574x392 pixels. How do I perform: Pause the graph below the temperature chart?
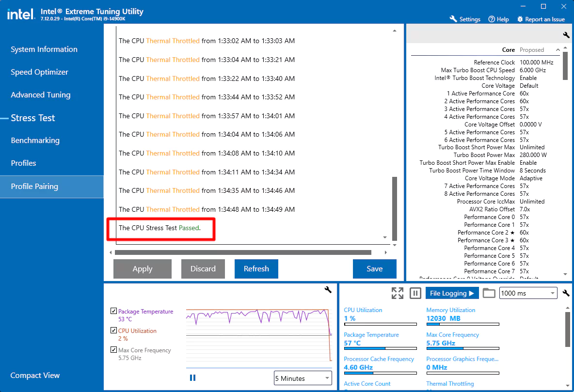(x=192, y=378)
